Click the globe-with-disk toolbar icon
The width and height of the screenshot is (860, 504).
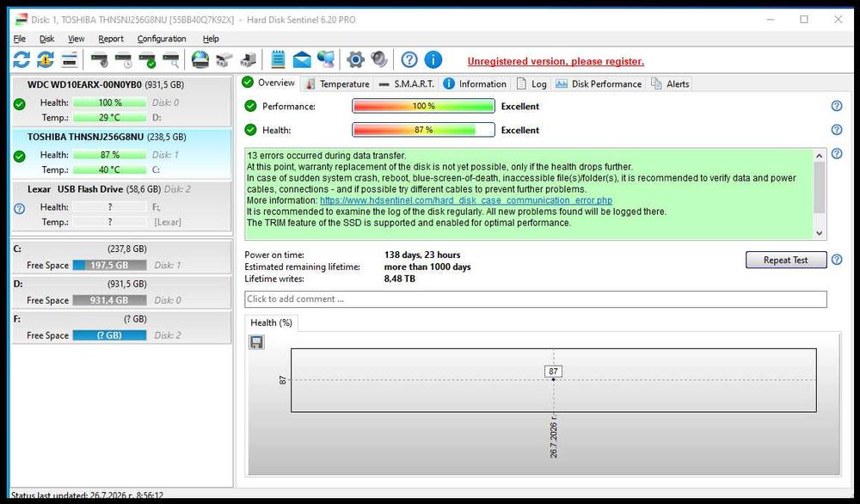(x=200, y=60)
